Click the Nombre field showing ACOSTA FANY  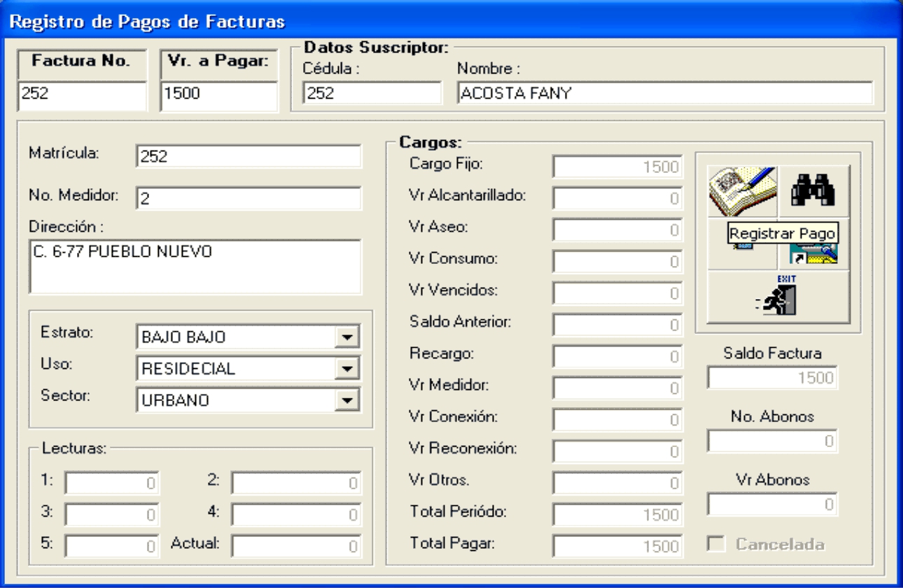664,93
